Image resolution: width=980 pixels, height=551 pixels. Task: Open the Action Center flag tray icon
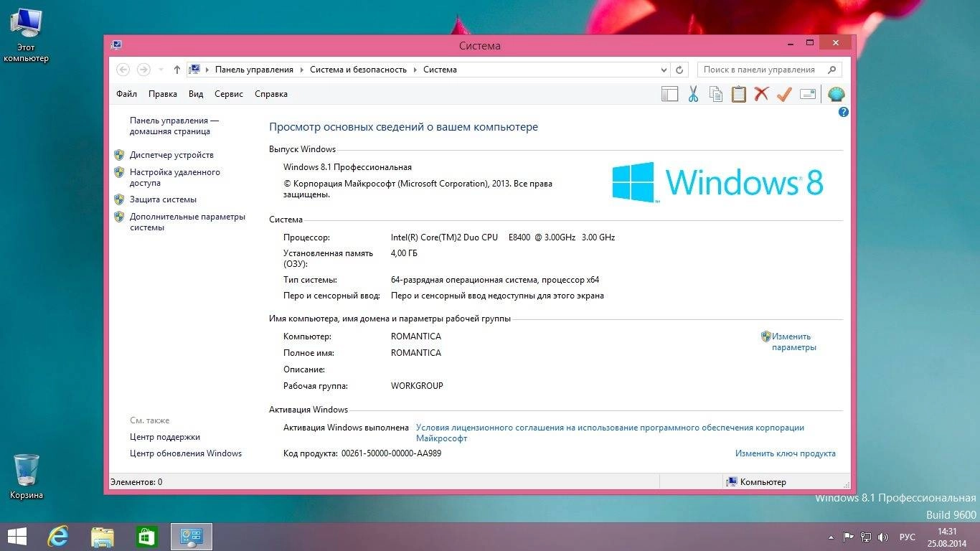[848, 537]
